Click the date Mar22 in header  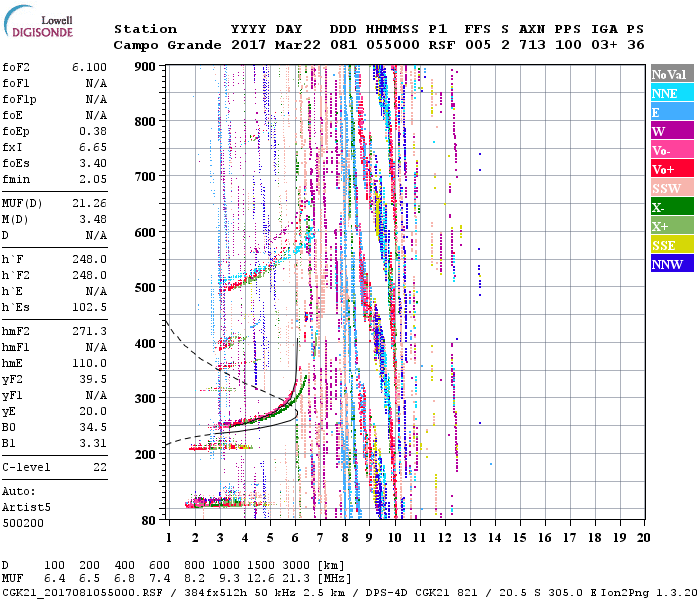pos(298,45)
